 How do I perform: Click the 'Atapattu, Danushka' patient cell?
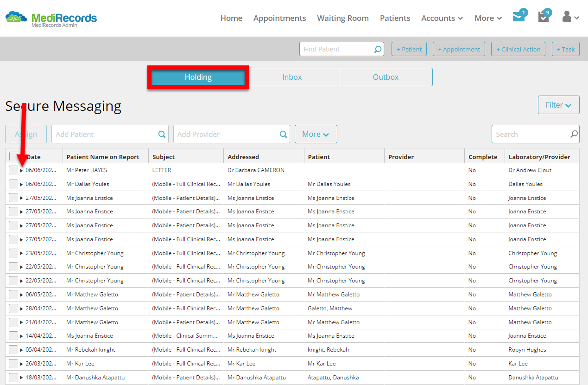(333, 378)
